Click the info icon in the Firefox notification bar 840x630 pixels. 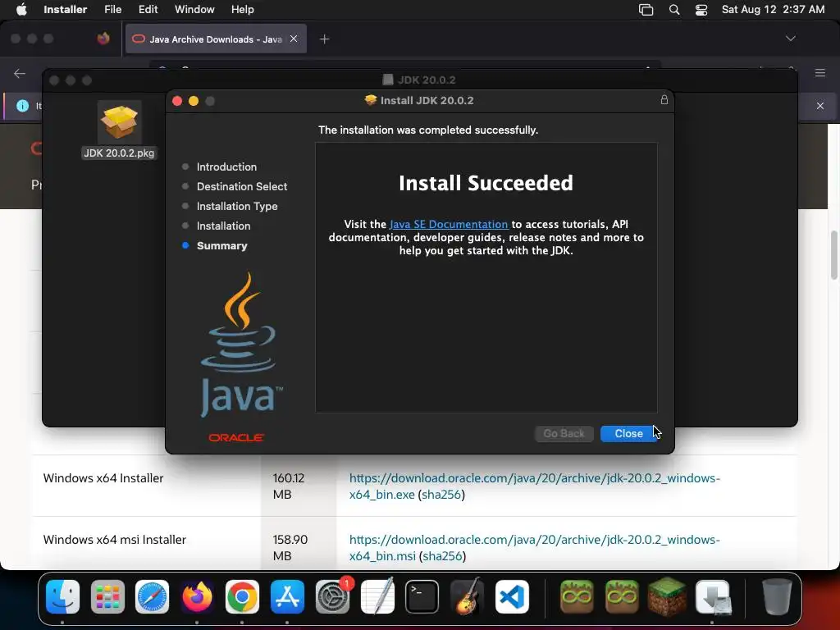[22, 106]
